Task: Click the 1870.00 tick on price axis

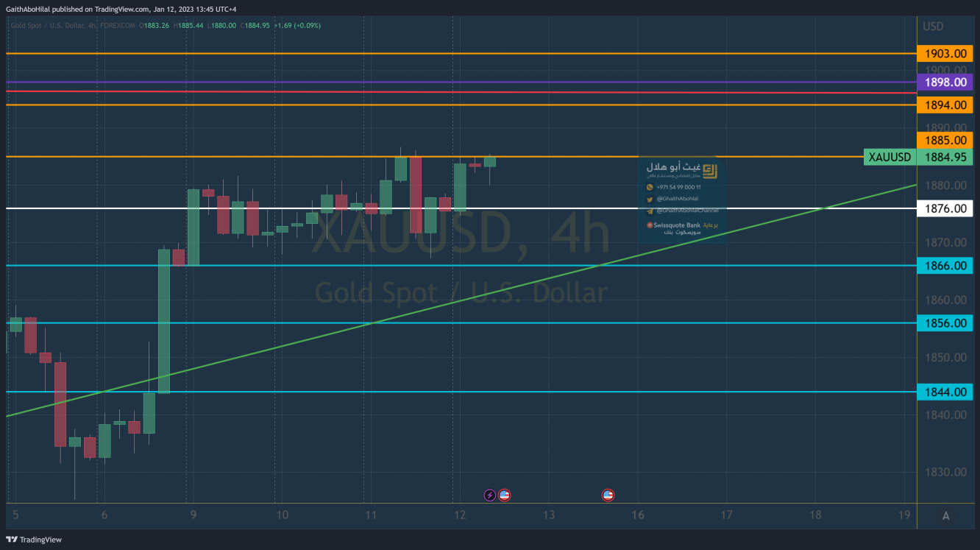Action: pos(945,242)
